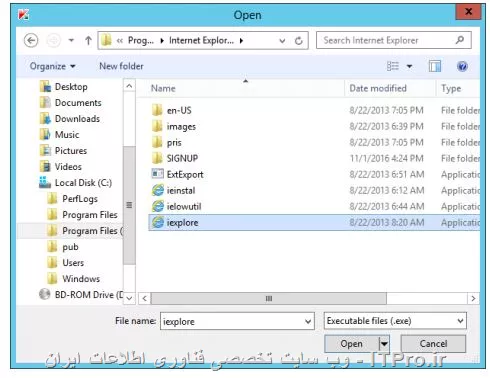Click the New folder button
490x378 pixels.
121,66
